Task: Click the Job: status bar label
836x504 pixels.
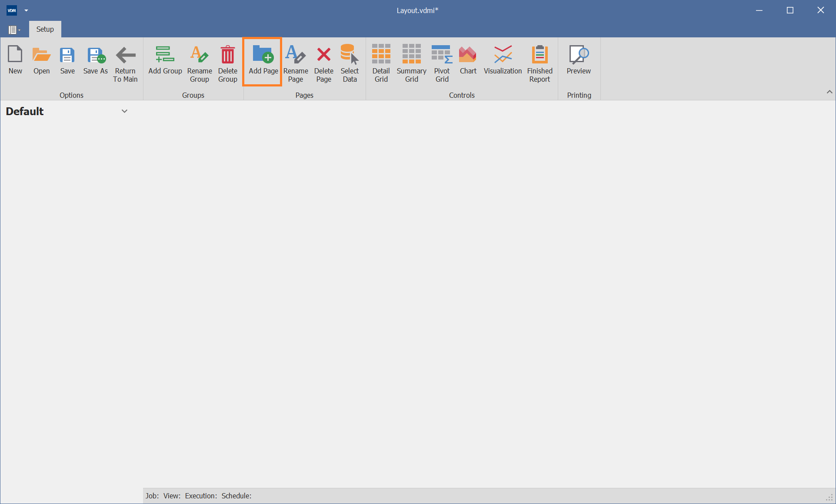Action: click(x=152, y=496)
